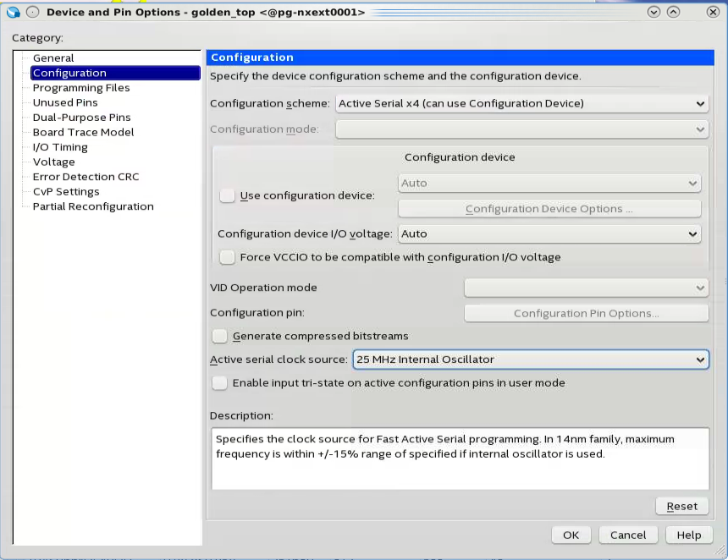This screenshot has width=728, height=560.
Task: Click the Help button
Action: [x=689, y=535]
